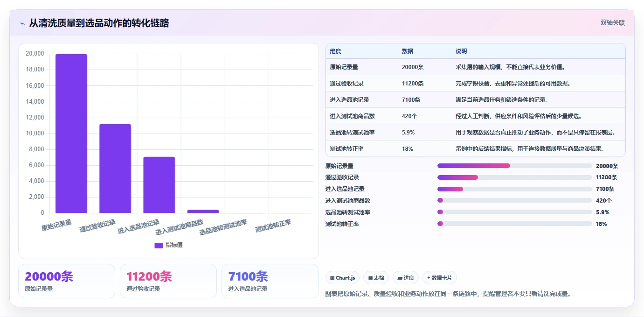Click the 测试池转正率 cell in the table
The image size is (644, 317).
346,149
